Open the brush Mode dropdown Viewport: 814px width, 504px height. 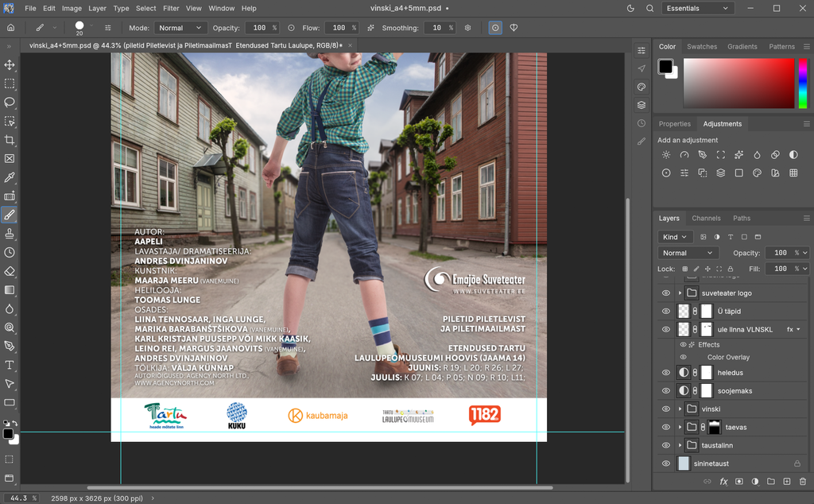(180, 28)
